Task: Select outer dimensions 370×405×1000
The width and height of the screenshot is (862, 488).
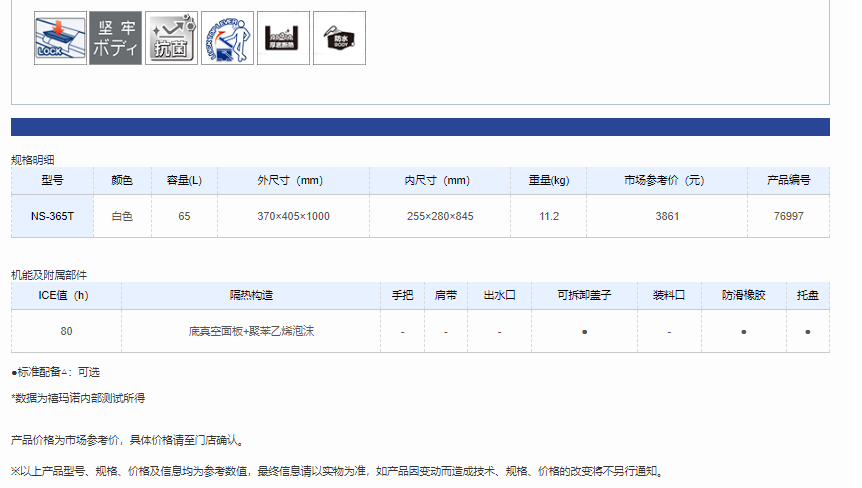Action: click(x=294, y=217)
